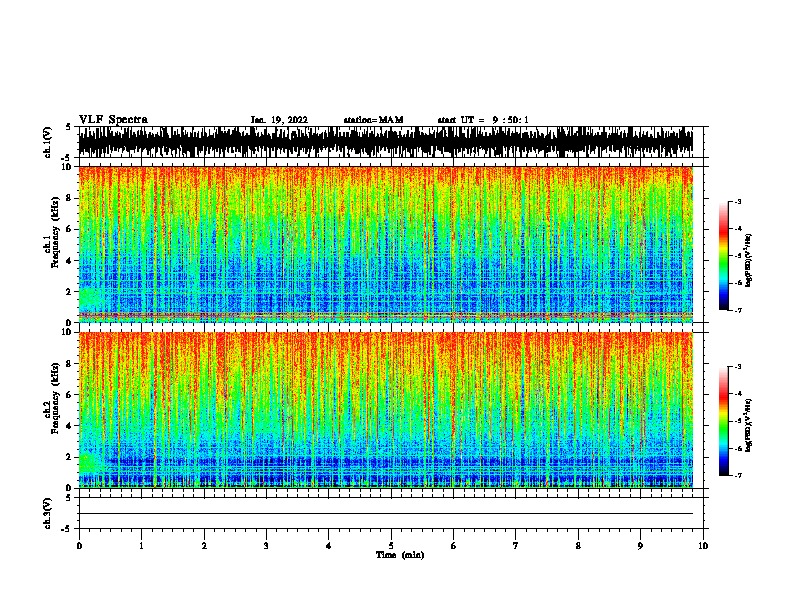Click the ch.1 color bar units label
Image resolution: width=792 pixels, height=612 pixels.
click(749, 260)
